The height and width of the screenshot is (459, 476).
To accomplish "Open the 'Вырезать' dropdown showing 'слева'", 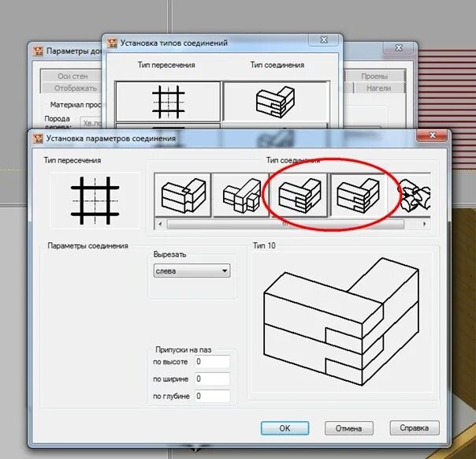I will (x=192, y=271).
